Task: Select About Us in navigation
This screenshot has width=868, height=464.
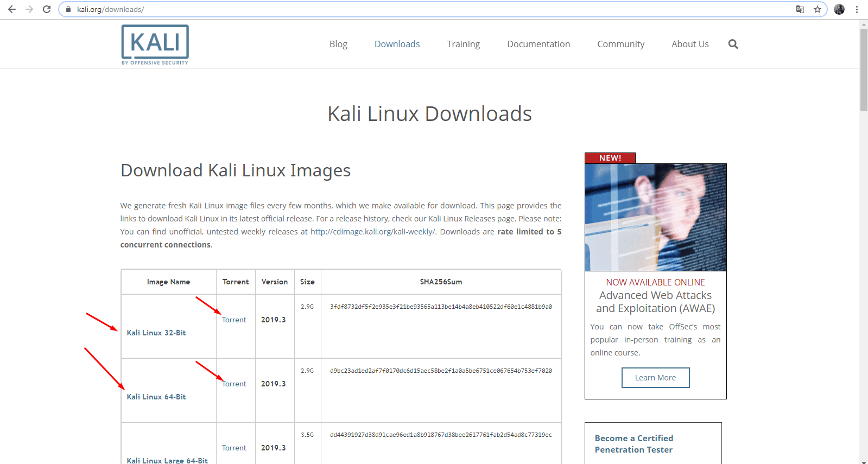Action: (689, 44)
